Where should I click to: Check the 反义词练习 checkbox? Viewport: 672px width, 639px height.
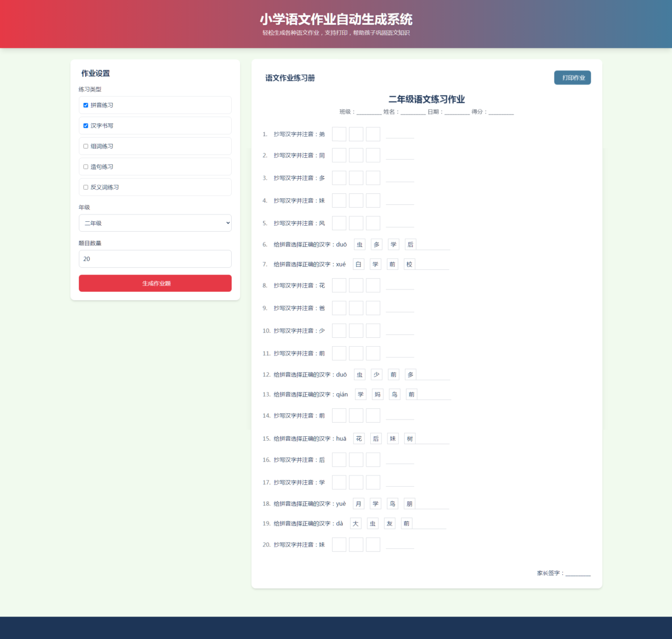[x=86, y=188]
